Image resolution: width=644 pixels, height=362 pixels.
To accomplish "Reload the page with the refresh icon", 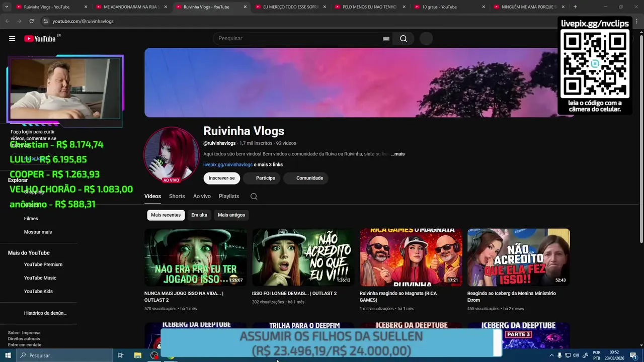I will (x=31, y=21).
